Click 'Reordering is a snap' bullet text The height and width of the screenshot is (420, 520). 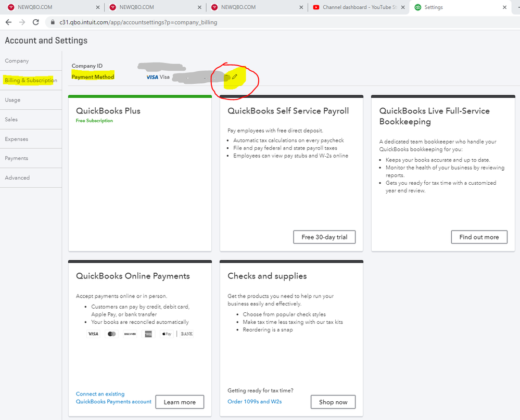click(268, 330)
